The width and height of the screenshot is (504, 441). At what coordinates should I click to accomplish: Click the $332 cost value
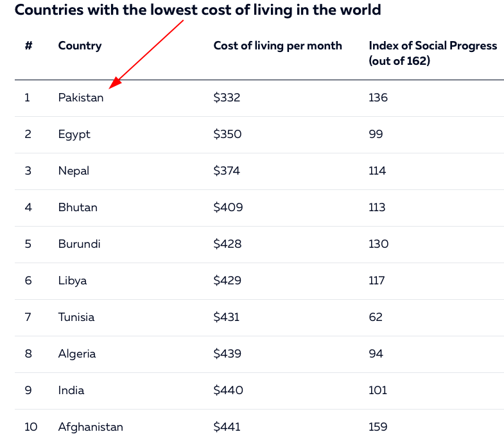pyautogui.click(x=227, y=98)
